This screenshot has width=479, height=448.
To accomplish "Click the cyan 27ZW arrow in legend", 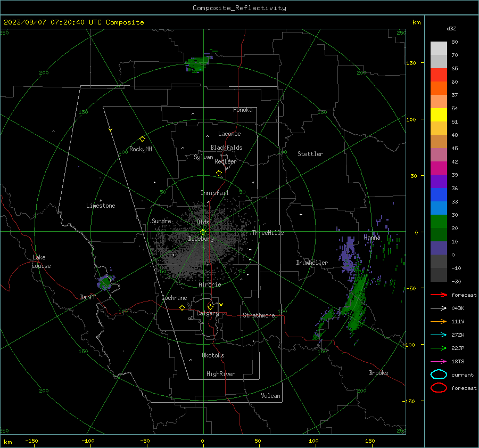I will click(x=439, y=335).
